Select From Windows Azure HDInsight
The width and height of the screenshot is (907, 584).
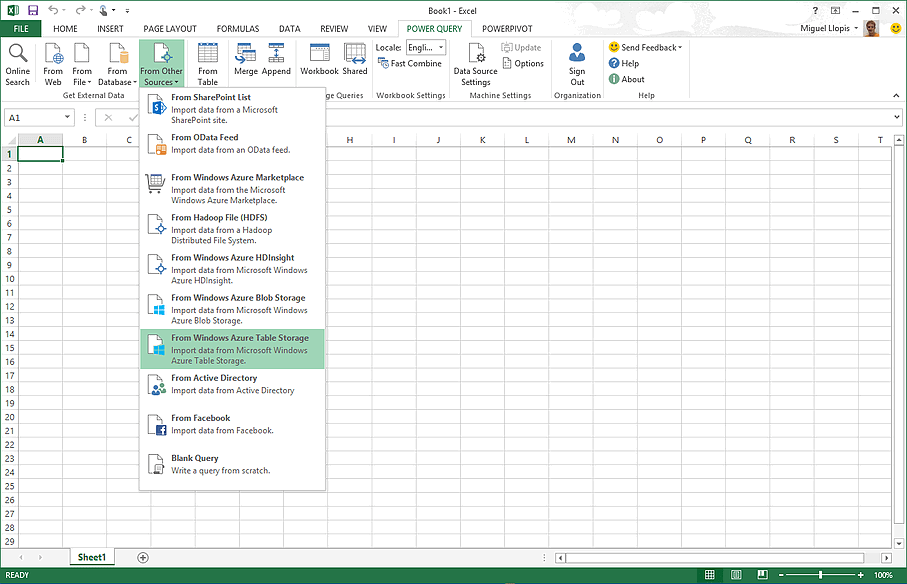click(x=233, y=269)
